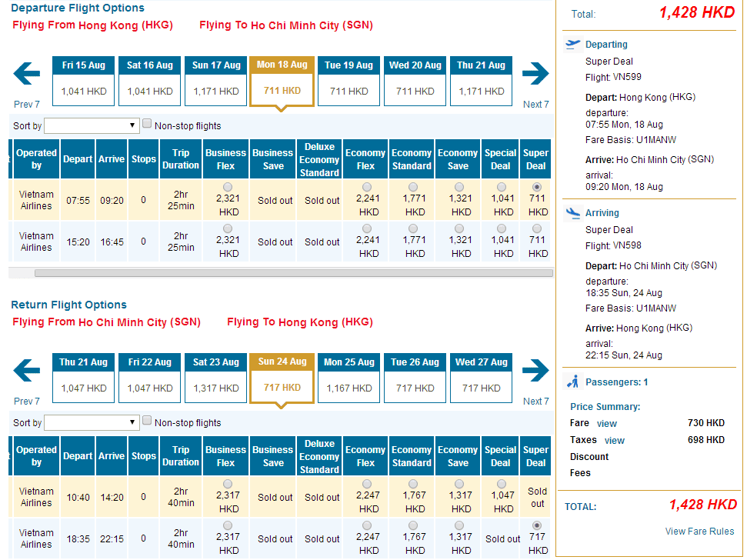Open the Fare view link
This screenshot has width=747, height=560.
tap(606, 424)
